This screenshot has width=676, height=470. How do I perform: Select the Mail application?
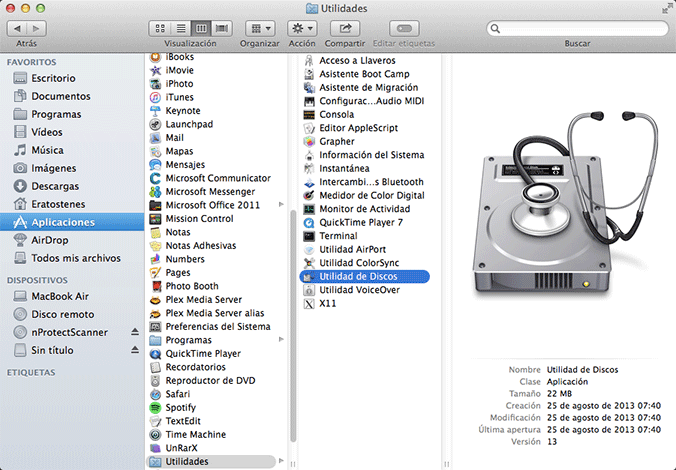click(x=175, y=138)
